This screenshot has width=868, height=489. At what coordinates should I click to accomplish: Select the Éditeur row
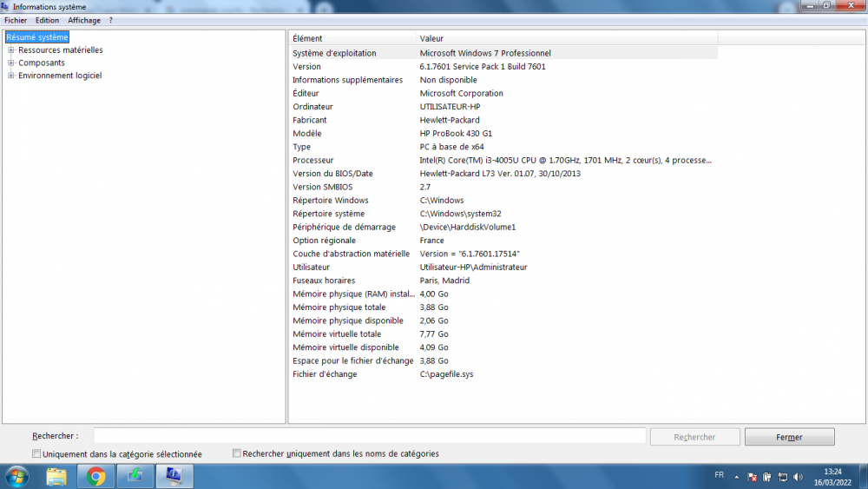pyautogui.click(x=503, y=93)
